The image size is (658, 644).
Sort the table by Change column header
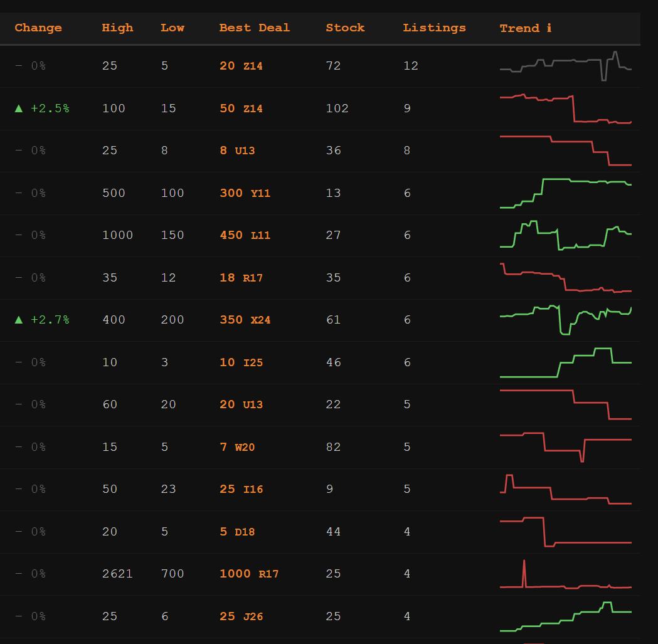(38, 28)
